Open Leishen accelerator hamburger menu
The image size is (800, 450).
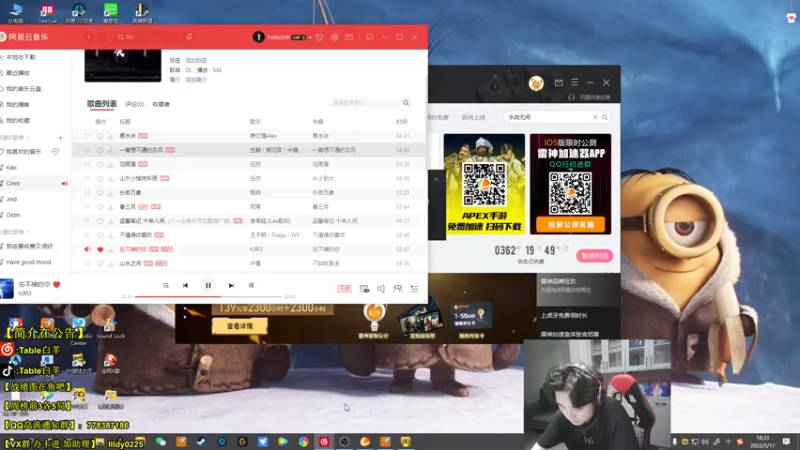click(574, 83)
